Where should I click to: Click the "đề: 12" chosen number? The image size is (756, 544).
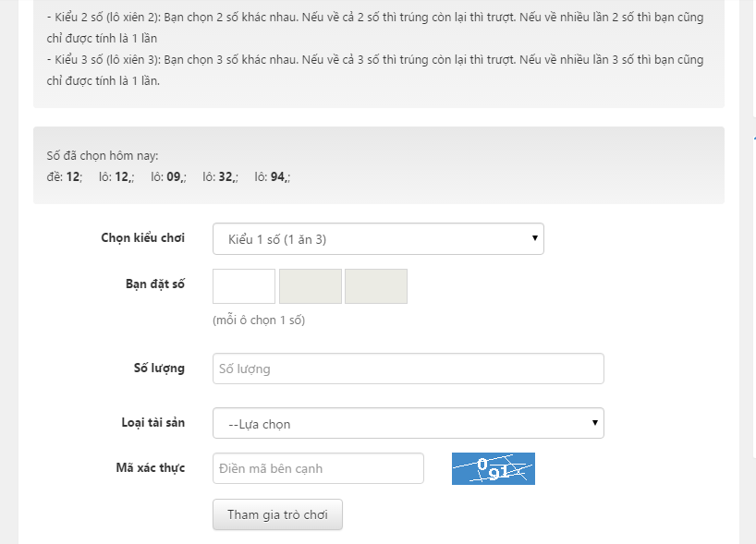(64, 176)
